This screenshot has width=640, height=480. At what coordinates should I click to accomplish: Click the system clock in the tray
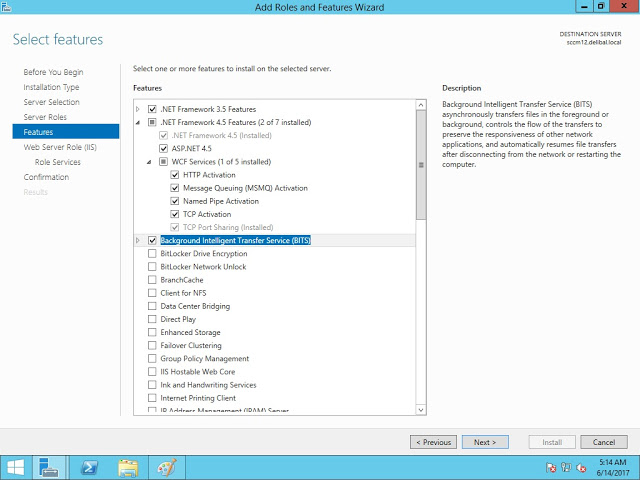609,467
